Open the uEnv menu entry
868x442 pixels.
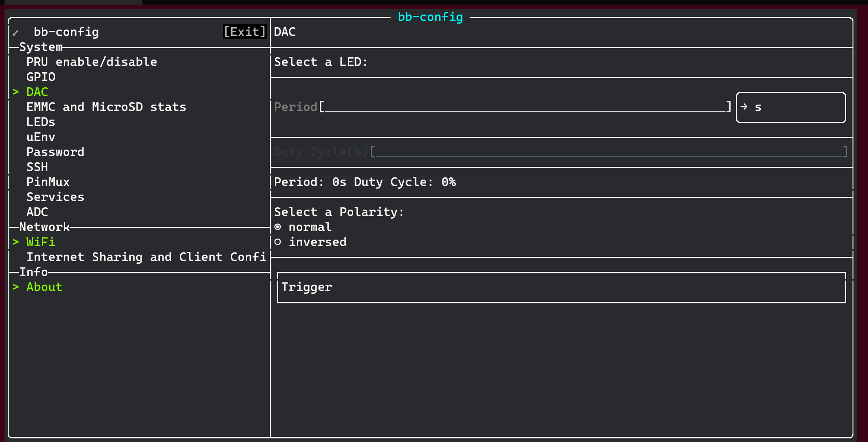point(41,137)
